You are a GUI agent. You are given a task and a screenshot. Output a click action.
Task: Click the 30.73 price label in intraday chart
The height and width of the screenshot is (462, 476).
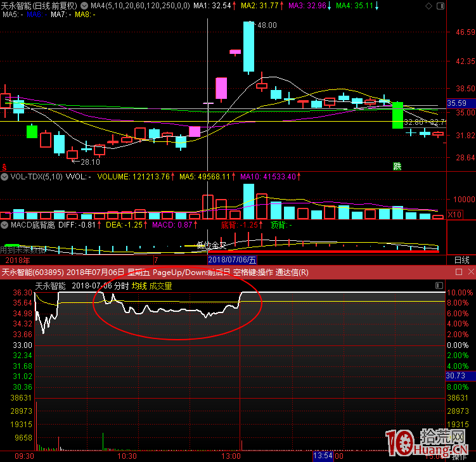(456, 376)
